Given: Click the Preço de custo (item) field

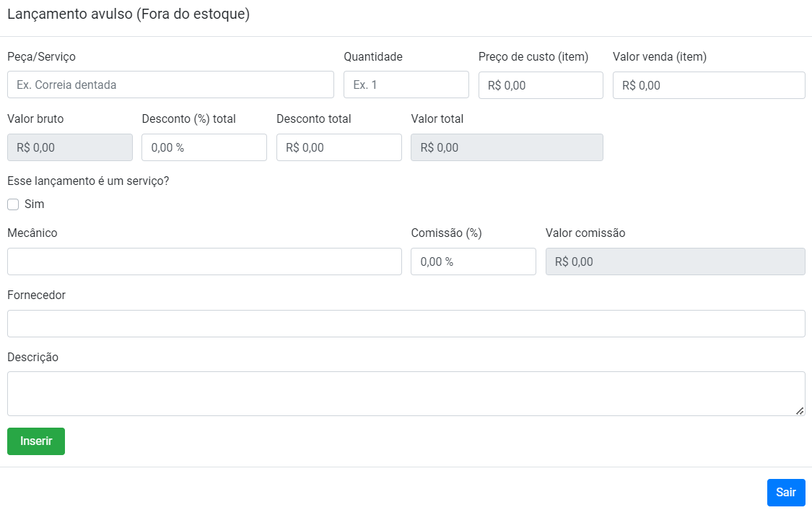Looking at the screenshot, I should coord(541,85).
